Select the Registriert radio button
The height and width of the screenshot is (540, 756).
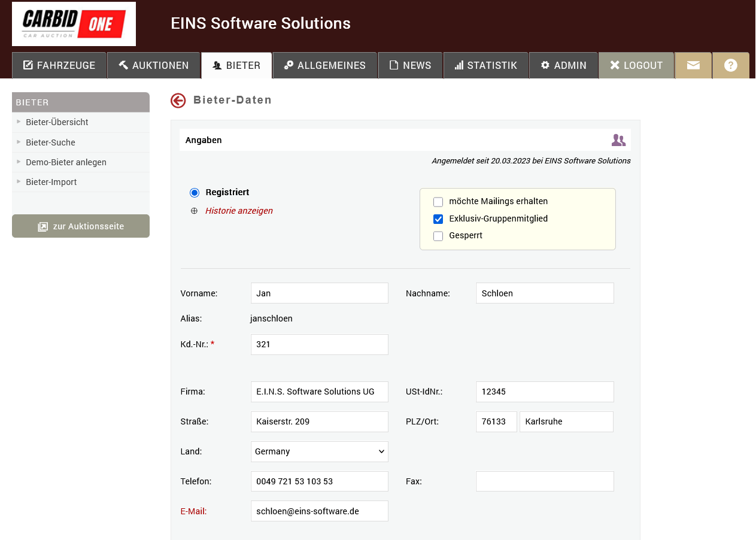(194, 193)
